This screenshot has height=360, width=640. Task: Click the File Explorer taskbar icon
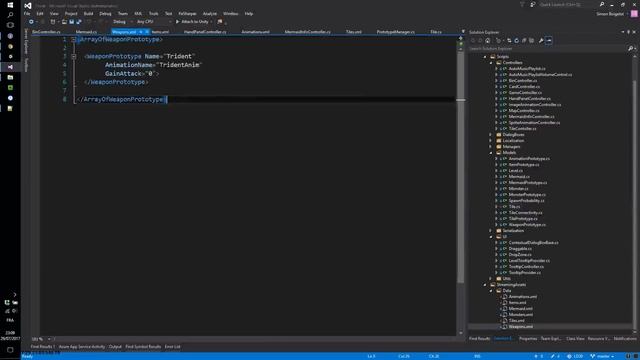[10, 77]
